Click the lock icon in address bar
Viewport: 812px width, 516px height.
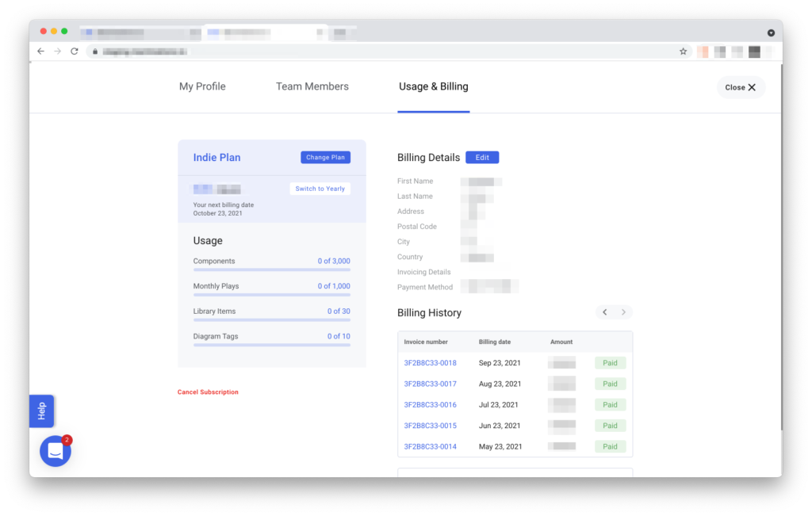(x=95, y=52)
